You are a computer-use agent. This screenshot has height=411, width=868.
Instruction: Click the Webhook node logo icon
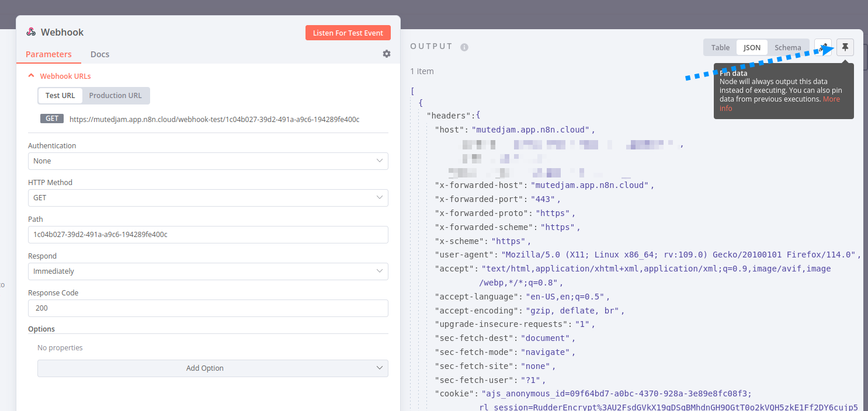point(31,33)
